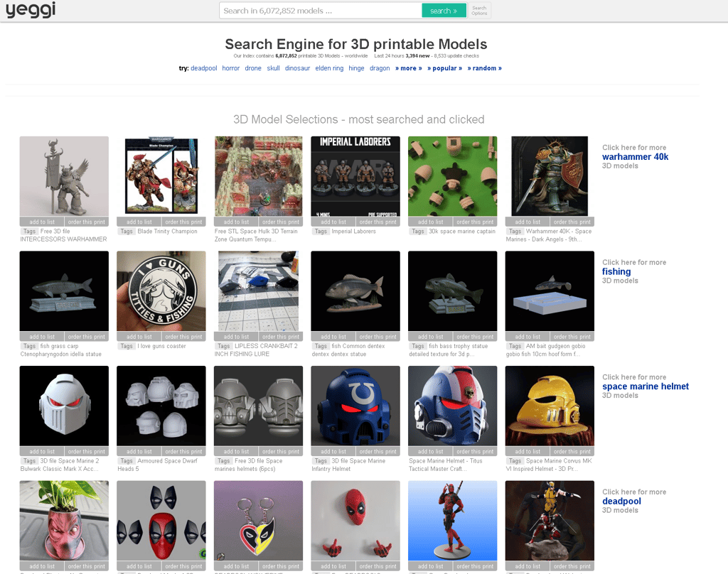Open more space marine helmet models
This screenshot has height=574, width=728.
(646, 386)
